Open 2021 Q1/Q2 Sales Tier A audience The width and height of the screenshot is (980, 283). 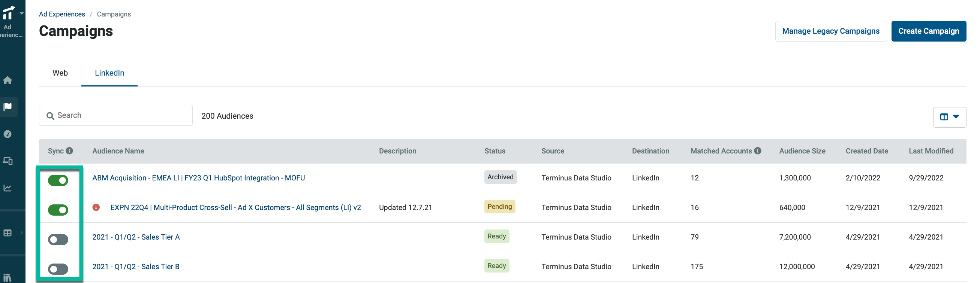(x=136, y=237)
